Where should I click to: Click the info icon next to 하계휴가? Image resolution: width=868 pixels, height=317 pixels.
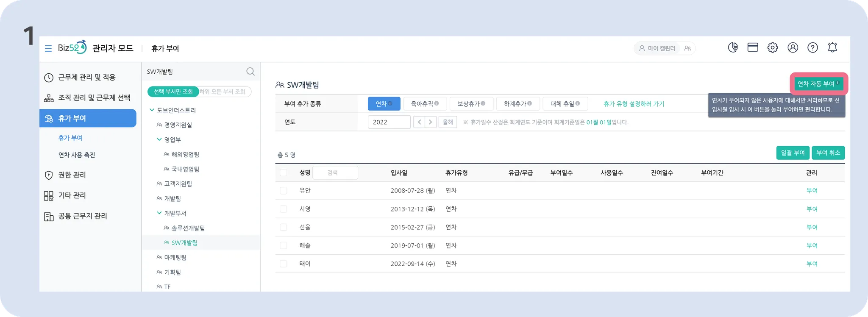coord(530,103)
